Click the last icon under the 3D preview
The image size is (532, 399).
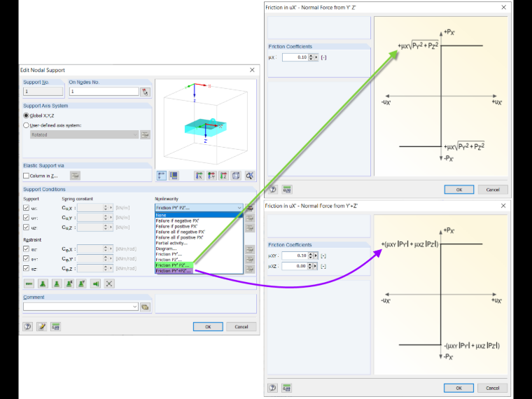pyautogui.click(x=249, y=176)
